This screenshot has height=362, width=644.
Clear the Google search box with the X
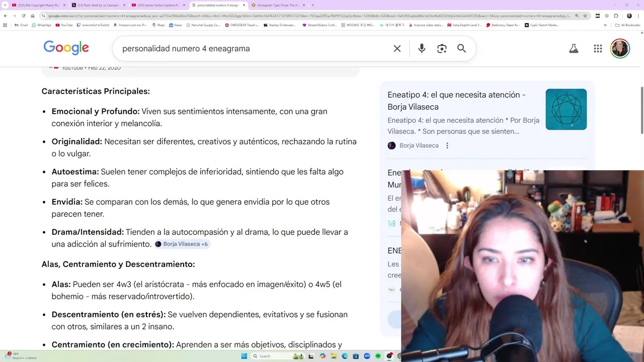click(397, 48)
